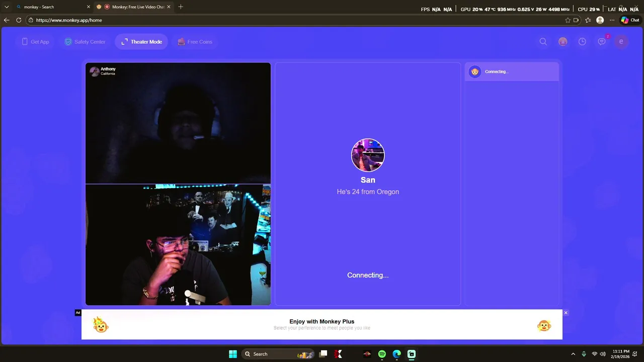Open the Get App link
This screenshot has height=362, width=644.
[x=35, y=42]
